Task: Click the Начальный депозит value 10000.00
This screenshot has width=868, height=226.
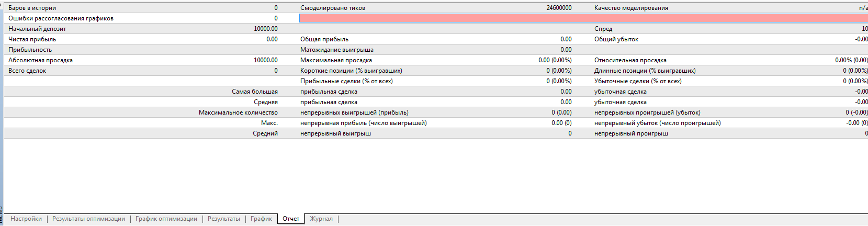Action: click(x=266, y=29)
